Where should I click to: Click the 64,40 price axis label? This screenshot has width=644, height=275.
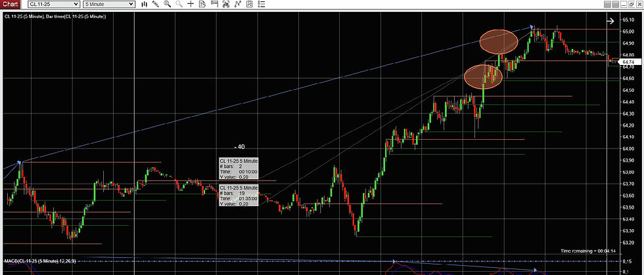629,102
